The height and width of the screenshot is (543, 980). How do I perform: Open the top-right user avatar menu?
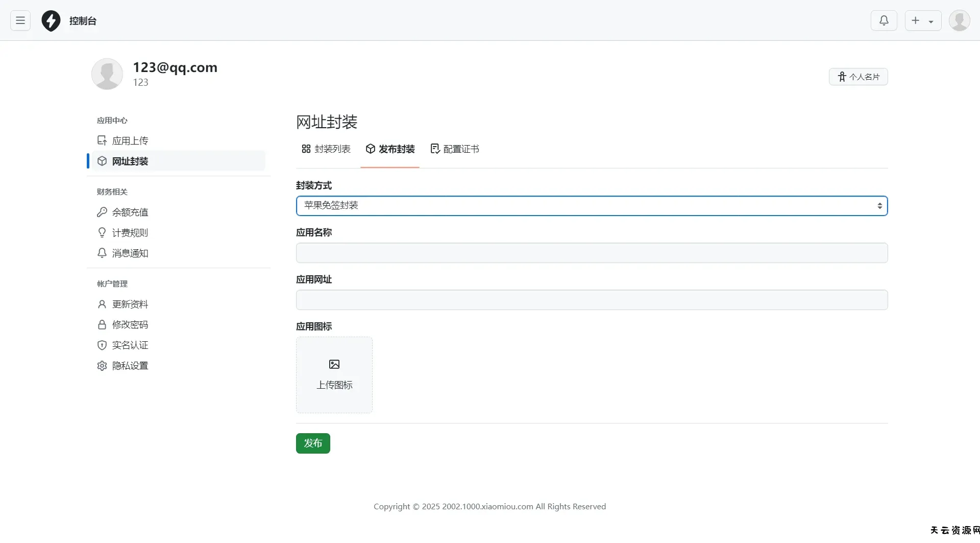959,20
